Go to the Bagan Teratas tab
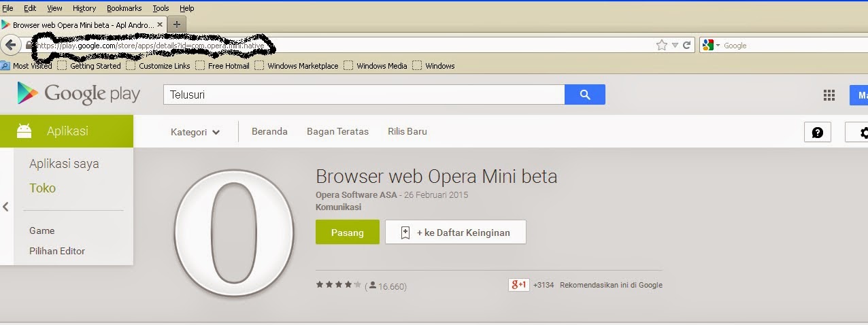Image resolution: width=868 pixels, height=325 pixels. [x=337, y=131]
